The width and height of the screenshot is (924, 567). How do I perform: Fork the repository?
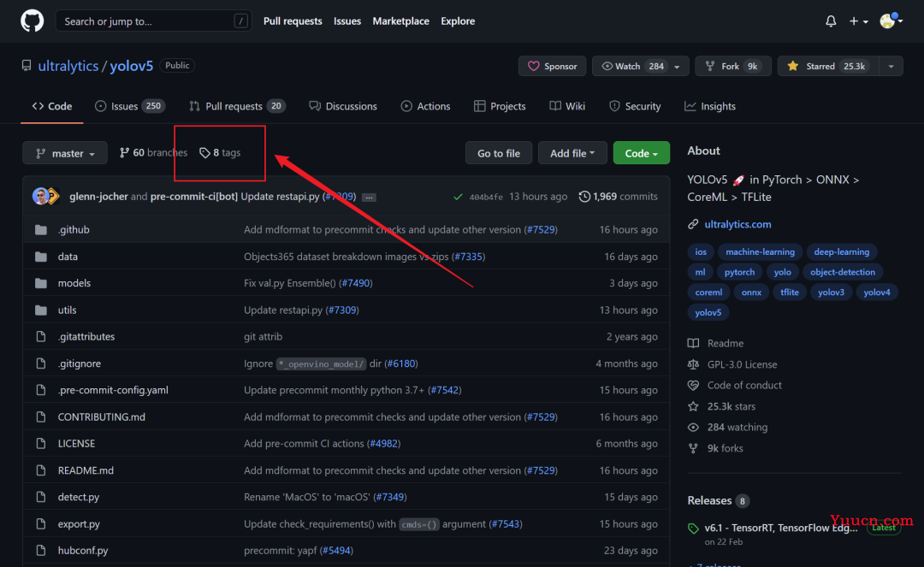pyautogui.click(x=733, y=66)
